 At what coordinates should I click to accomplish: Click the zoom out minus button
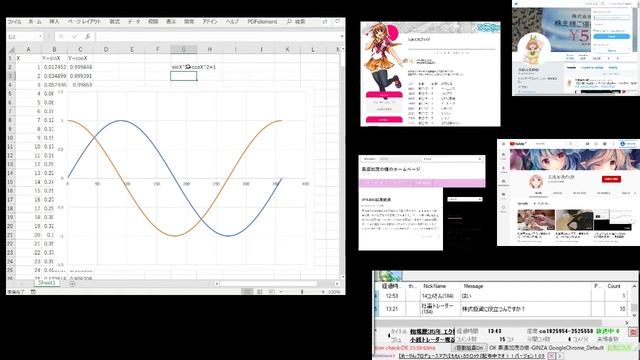(x=281, y=291)
